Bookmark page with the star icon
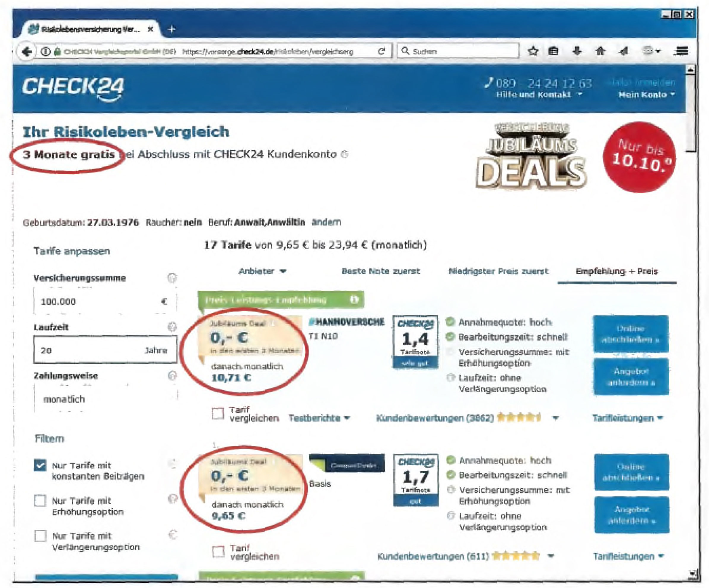Image resolution: width=709 pixels, height=588 pixels. [533, 51]
